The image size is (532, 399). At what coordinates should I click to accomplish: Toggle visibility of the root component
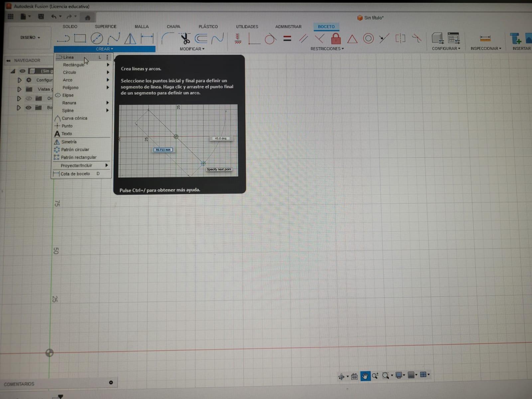coord(22,71)
